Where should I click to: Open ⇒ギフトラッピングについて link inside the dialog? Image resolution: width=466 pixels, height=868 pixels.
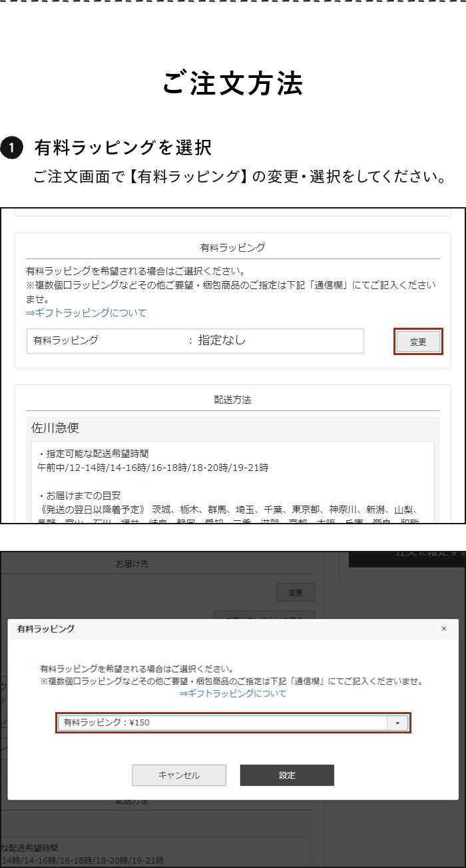(232, 693)
